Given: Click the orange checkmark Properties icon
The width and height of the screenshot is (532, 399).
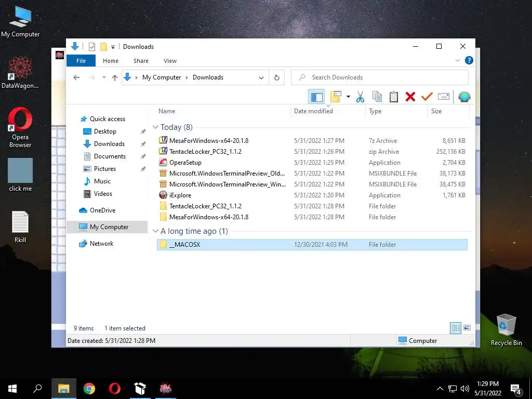Looking at the screenshot, I should (427, 97).
